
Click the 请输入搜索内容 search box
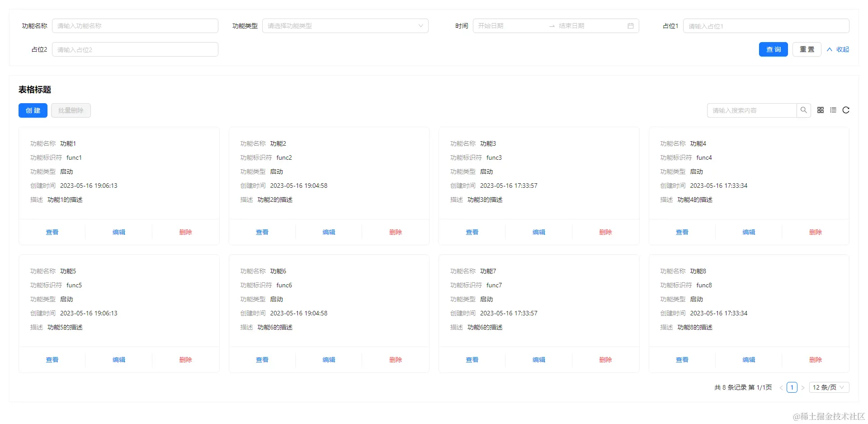(x=750, y=110)
